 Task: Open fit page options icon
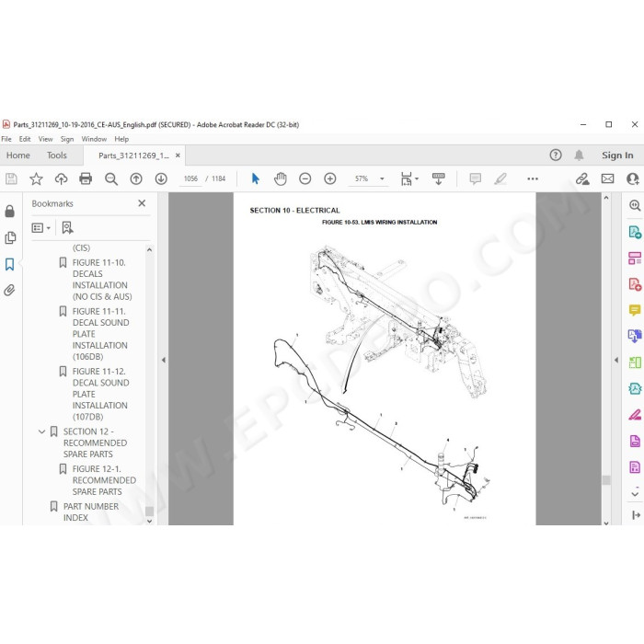(x=409, y=178)
